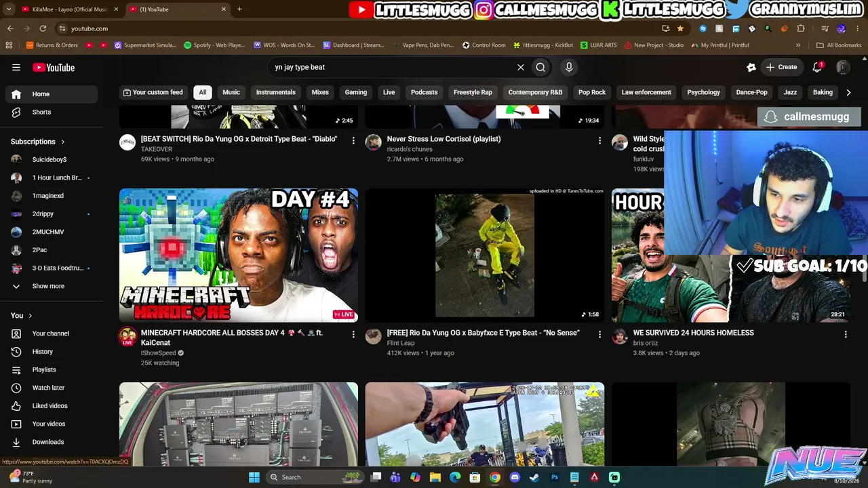Select the Gaming filter chip
The height and width of the screenshot is (488, 868).
point(355,92)
